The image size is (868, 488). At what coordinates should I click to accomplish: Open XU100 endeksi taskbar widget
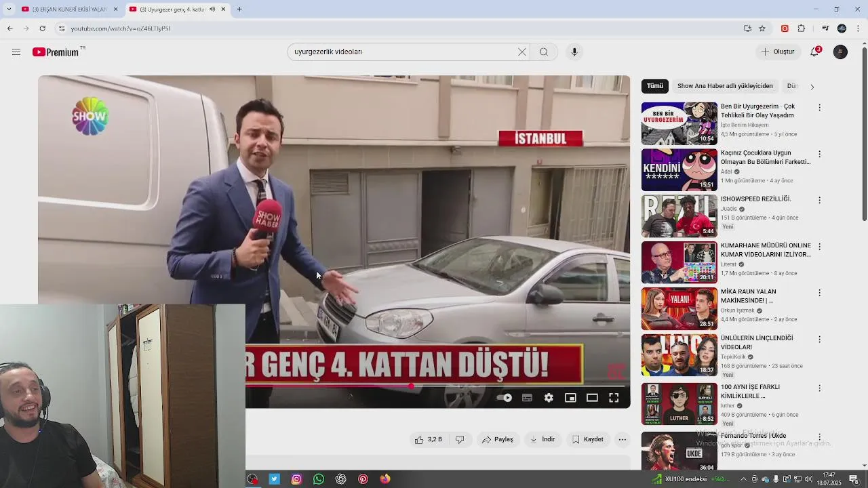click(690, 479)
